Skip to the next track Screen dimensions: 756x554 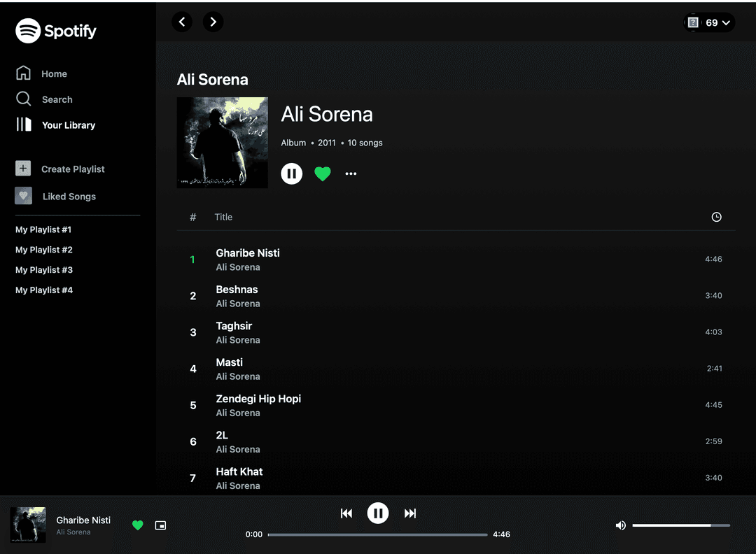click(x=410, y=513)
